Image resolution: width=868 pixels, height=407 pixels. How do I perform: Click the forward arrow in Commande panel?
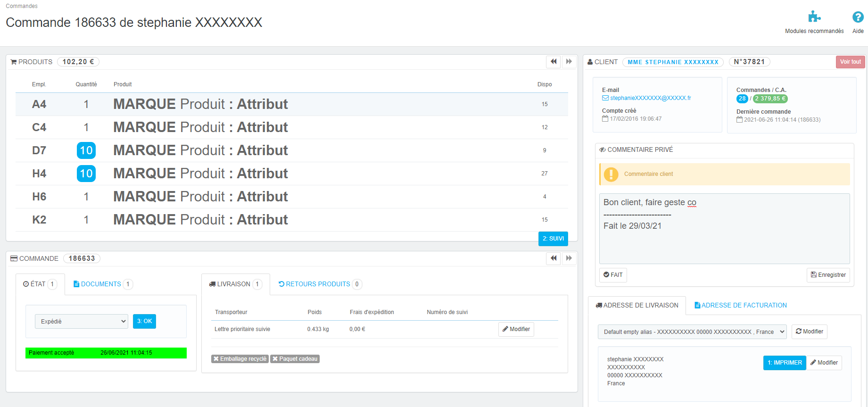(569, 258)
